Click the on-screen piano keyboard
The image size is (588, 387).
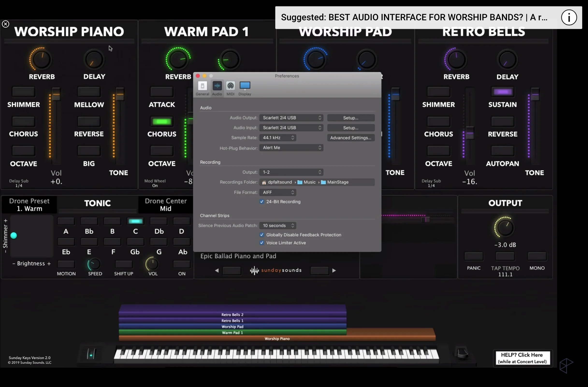tap(276, 354)
